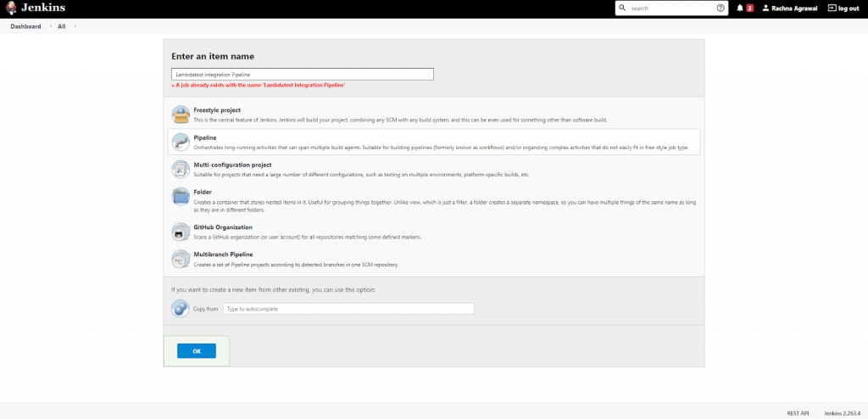Go to Dashboard breadcrumb
The image size is (868, 419).
click(x=25, y=26)
